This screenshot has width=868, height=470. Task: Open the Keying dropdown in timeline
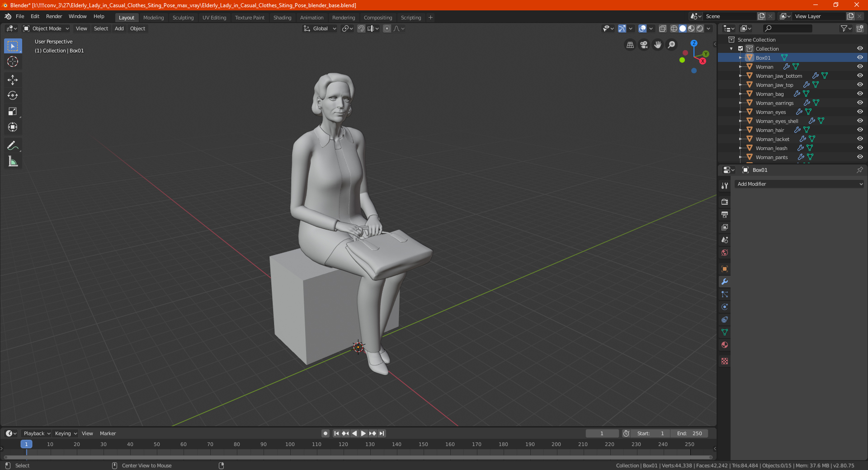click(x=66, y=433)
